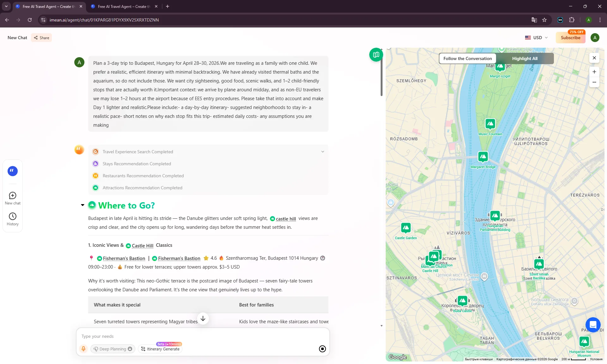
Task: Open a new browser tab
Action: coord(168,6)
